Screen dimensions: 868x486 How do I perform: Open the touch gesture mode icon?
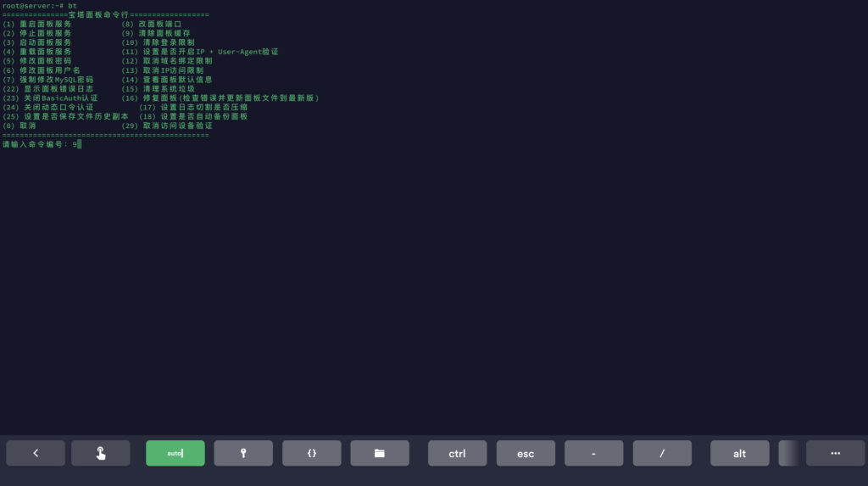point(101,453)
